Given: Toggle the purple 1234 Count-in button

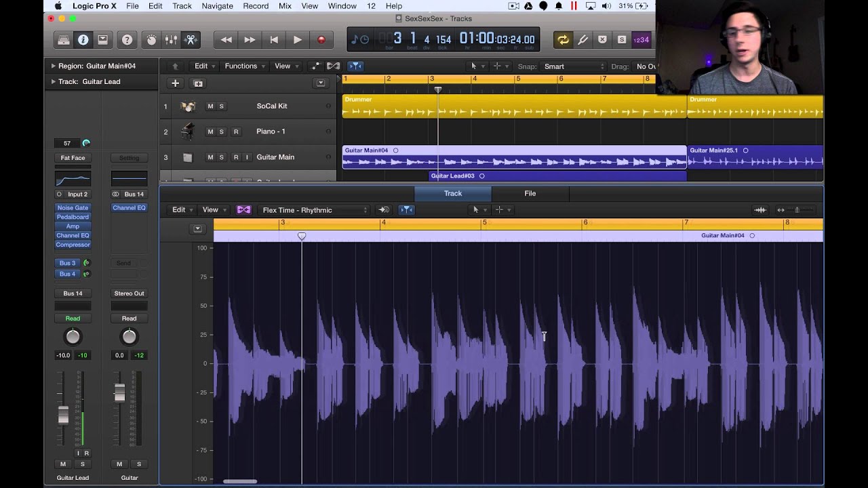Looking at the screenshot, I should pos(641,40).
